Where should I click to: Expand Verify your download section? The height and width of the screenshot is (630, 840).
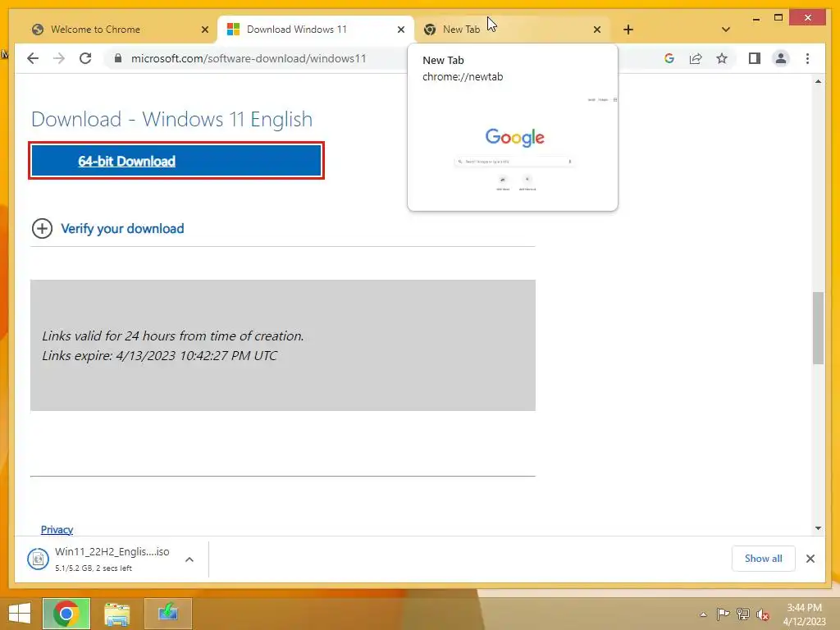click(107, 229)
